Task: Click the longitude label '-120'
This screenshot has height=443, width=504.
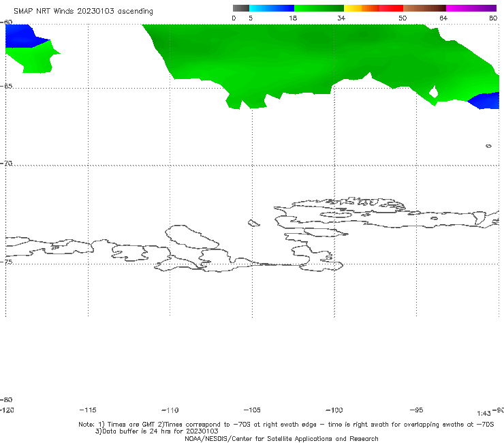Action: click(x=7, y=410)
